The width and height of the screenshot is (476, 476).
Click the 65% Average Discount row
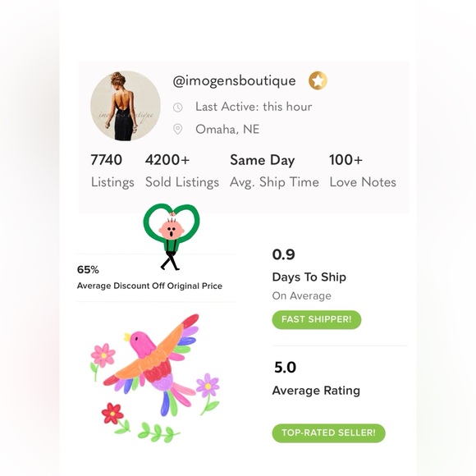point(156,277)
